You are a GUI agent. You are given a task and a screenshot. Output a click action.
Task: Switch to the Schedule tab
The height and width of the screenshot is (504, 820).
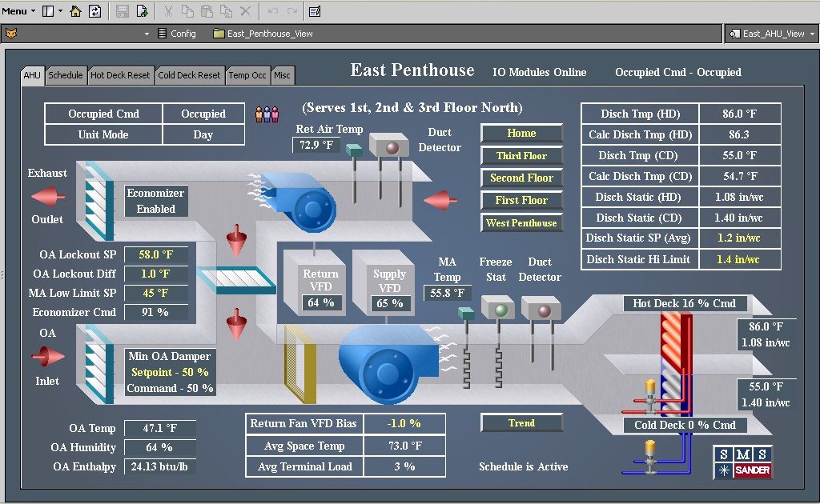click(x=66, y=74)
